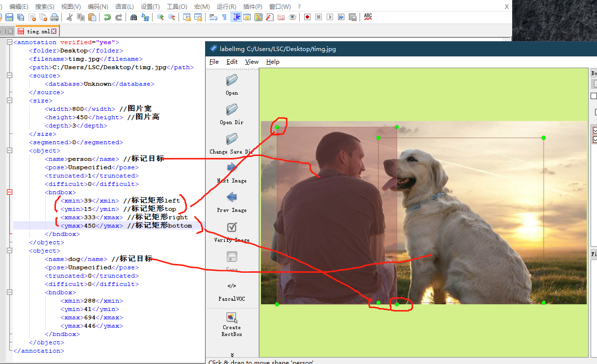Click the Redo arrow icon
Screen dimensions: 597x364
coord(119,17)
